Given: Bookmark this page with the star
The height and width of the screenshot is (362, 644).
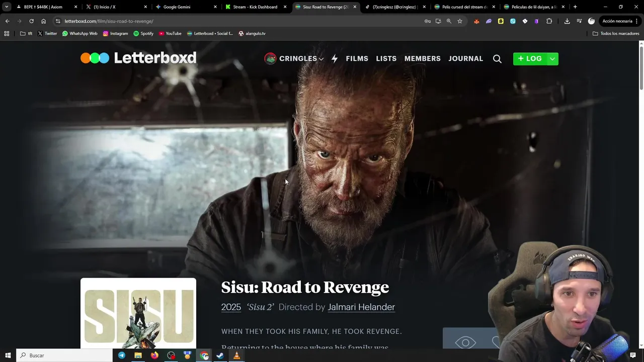Looking at the screenshot, I should [460, 21].
